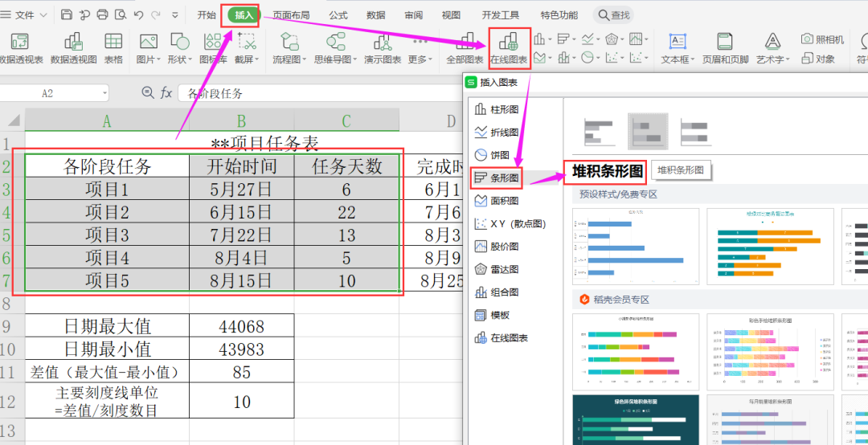The height and width of the screenshot is (445, 868).
Task: Insert a PivotChart (数据透视图)
Action: pyautogui.click(x=73, y=49)
